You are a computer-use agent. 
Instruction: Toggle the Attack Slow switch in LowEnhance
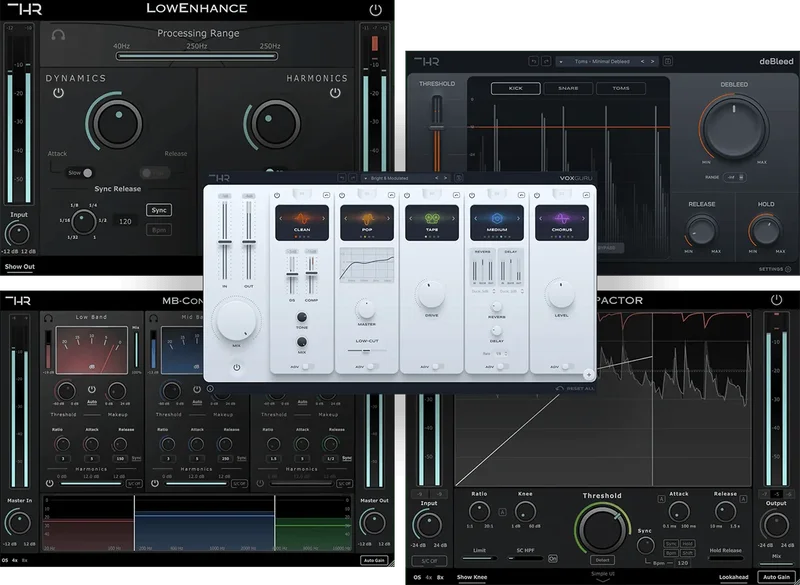click(80, 173)
